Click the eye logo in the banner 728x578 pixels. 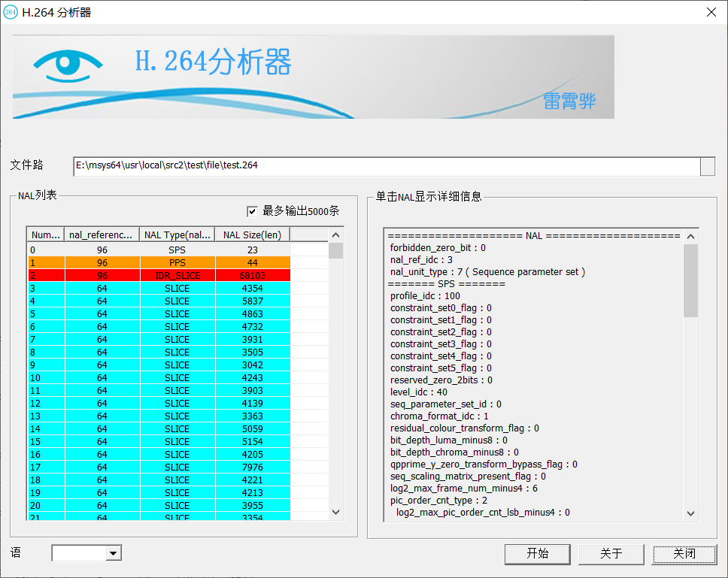point(68,65)
